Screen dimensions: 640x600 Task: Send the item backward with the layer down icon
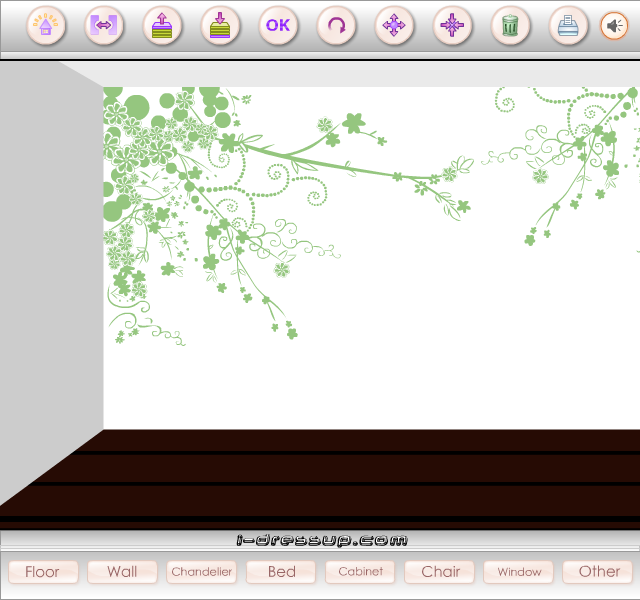point(220,25)
